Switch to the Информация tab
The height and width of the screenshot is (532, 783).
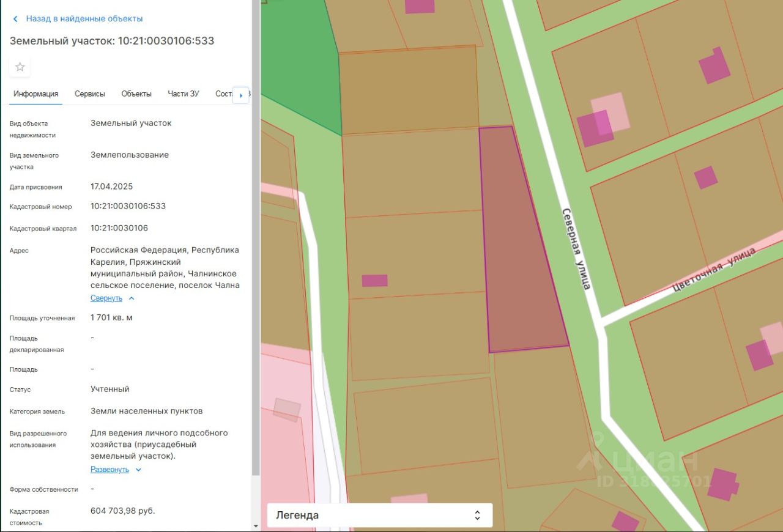[36, 94]
